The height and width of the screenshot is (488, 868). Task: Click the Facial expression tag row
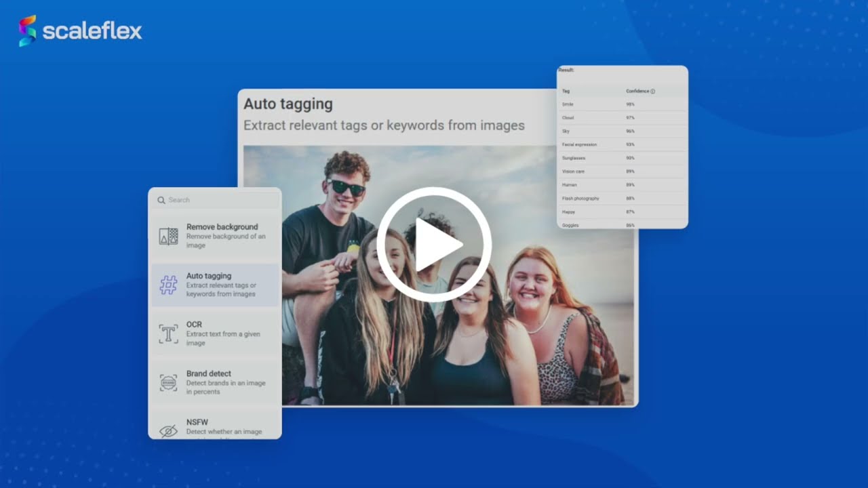pyautogui.click(x=623, y=144)
